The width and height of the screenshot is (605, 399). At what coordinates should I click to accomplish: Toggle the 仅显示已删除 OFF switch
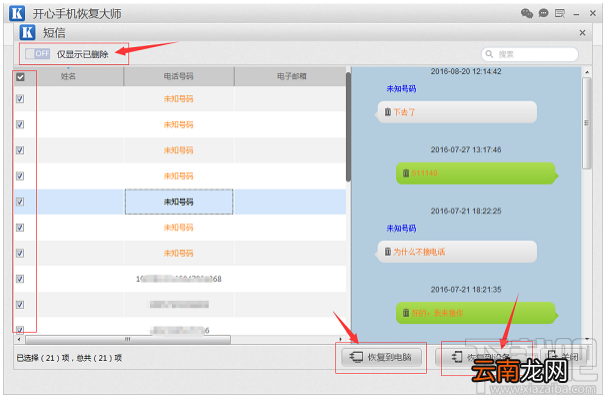click(38, 54)
